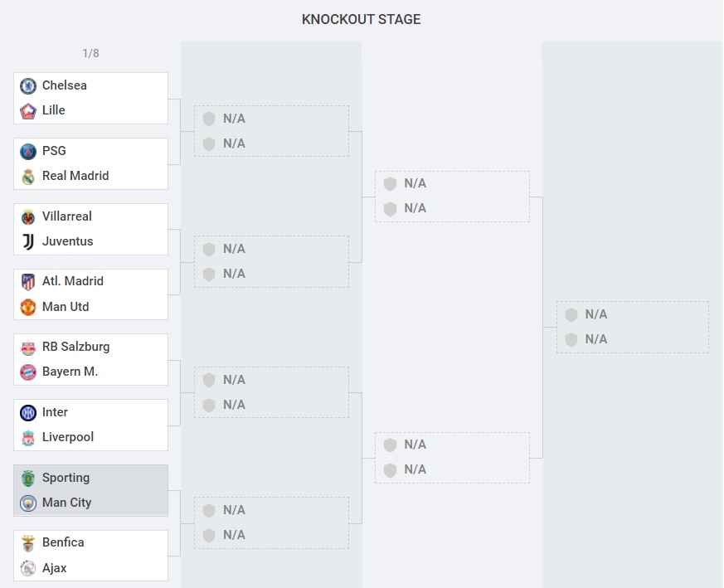Select the final match N/A placeholder box
Image resolution: width=724 pixels, height=588 pixels.
pyautogui.click(x=633, y=327)
